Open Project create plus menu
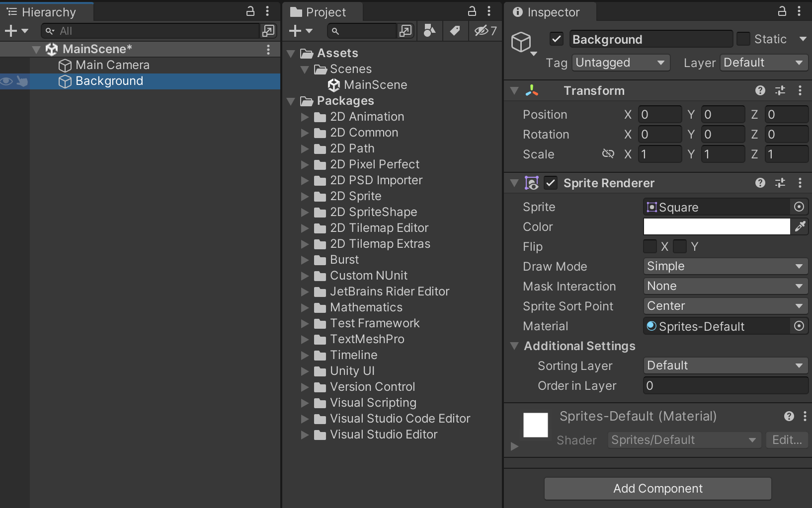This screenshot has width=812, height=508. (x=301, y=31)
